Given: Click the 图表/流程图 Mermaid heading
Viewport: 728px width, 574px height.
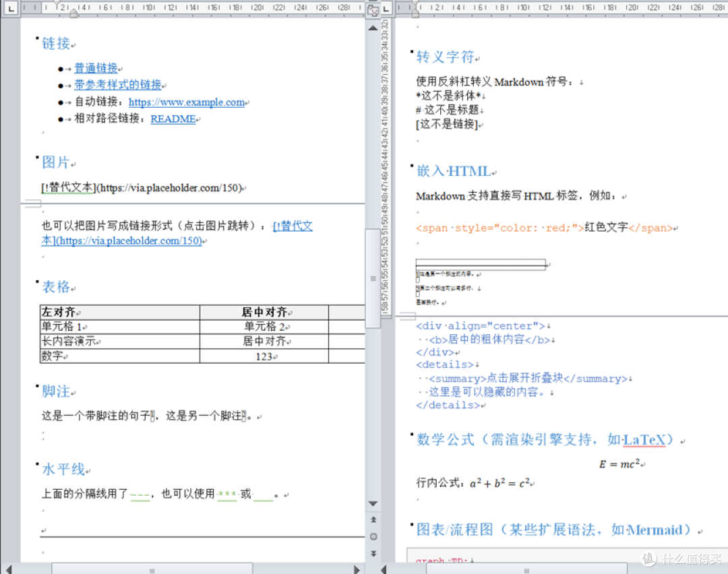Looking at the screenshot, I should (x=554, y=530).
